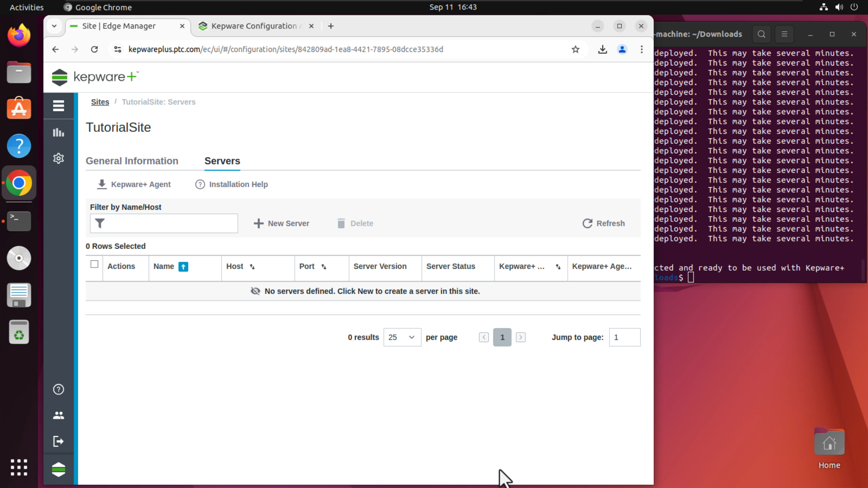Close the Kepware Configuration browser tab
This screenshot has height=488, width=868.
click(311, 26)
